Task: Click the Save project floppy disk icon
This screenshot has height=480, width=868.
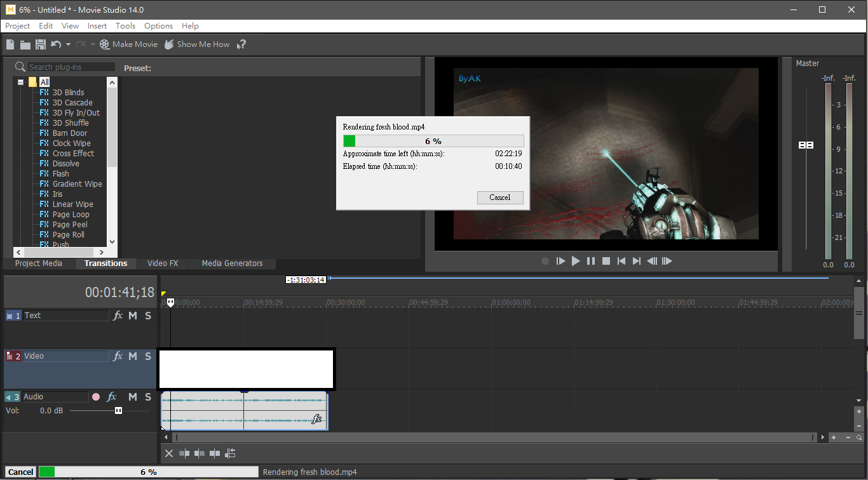Action: tap(41, 44)
